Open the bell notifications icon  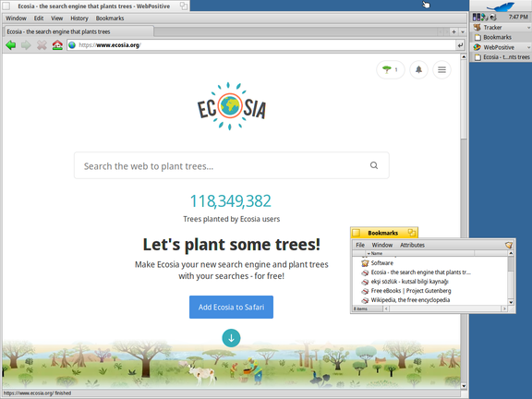coord(418,69)
